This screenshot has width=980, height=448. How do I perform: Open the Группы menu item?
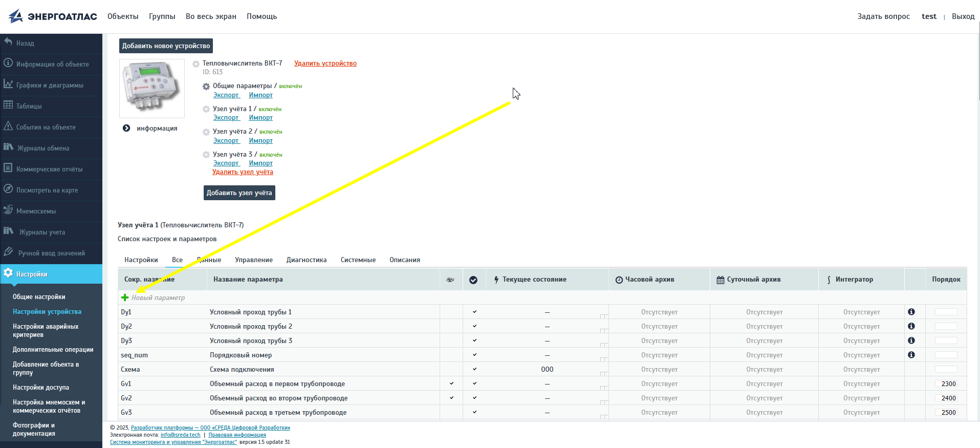tap(162, 16)
